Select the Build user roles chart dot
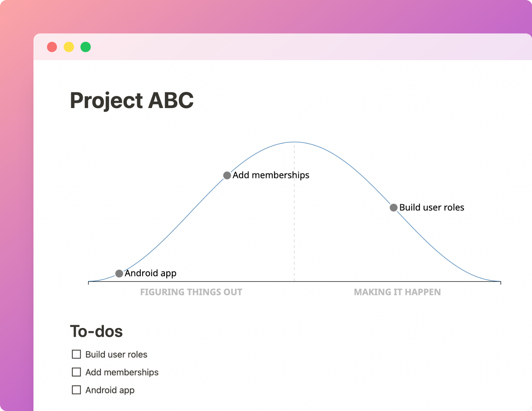The image size is (532, 411). [x=393, y=207]
